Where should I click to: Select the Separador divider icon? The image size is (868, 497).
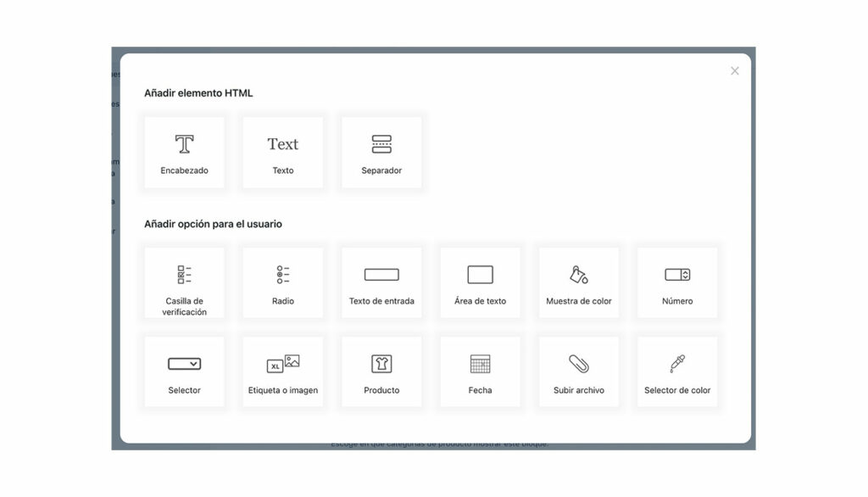(381, 142)
